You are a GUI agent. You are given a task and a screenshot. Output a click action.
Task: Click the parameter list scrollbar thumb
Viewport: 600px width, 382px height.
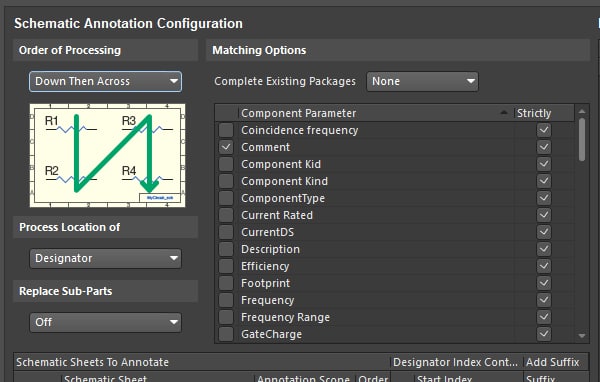[x=582, y=139]
